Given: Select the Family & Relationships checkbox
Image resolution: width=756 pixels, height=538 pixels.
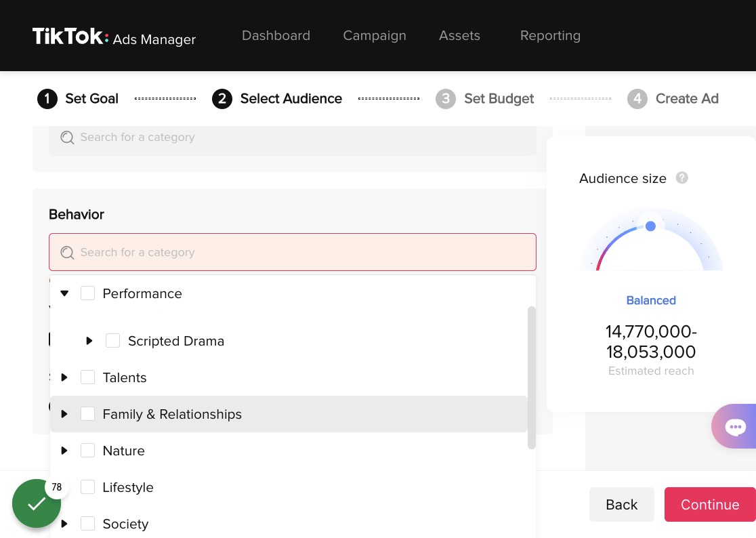Looking at the screenshot, I should click(x=88, y=413).
